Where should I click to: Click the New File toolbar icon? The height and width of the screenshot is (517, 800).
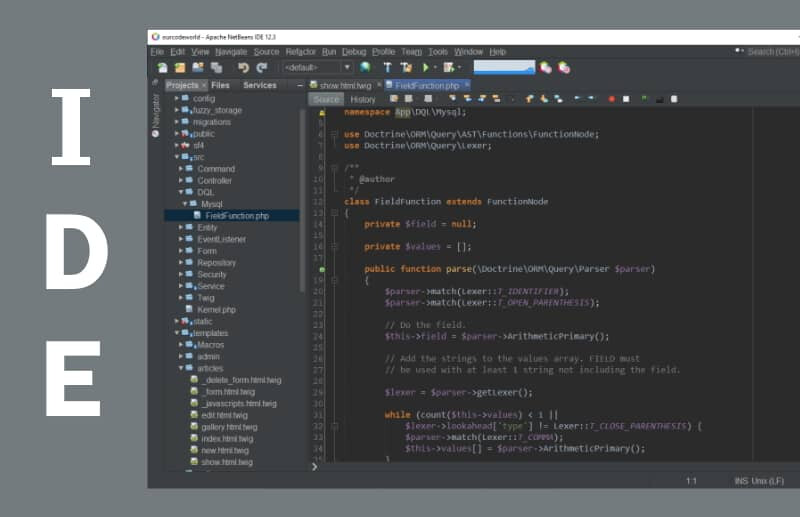point(162,68)
